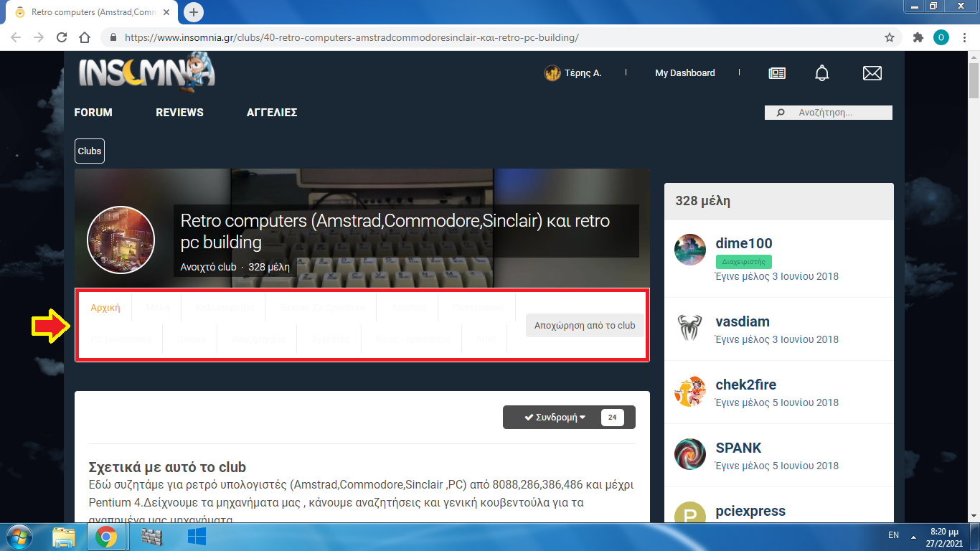Image resolution: width=980 pixels, height=551 pixels.
Task: Open the news feed icon in header
Action: click(777, 73)
